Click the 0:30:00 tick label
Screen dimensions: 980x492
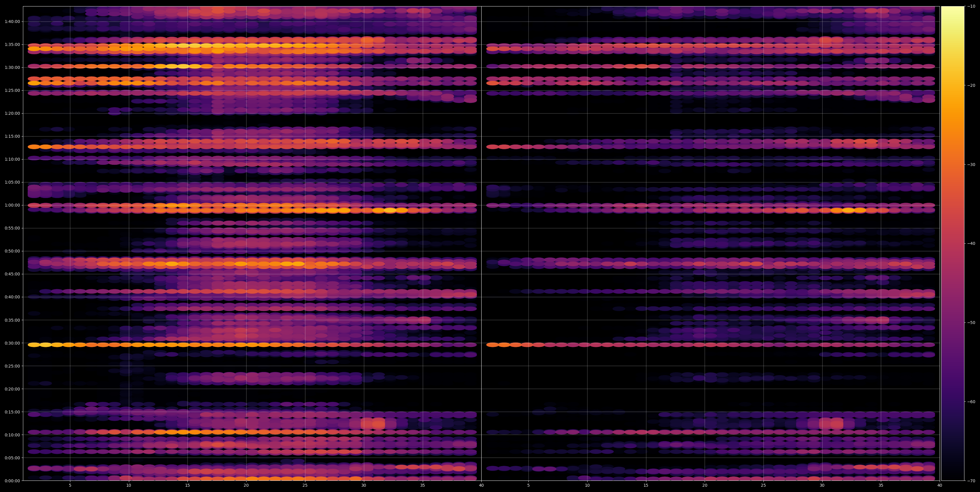pyautogui.click(x=12, y=343)
